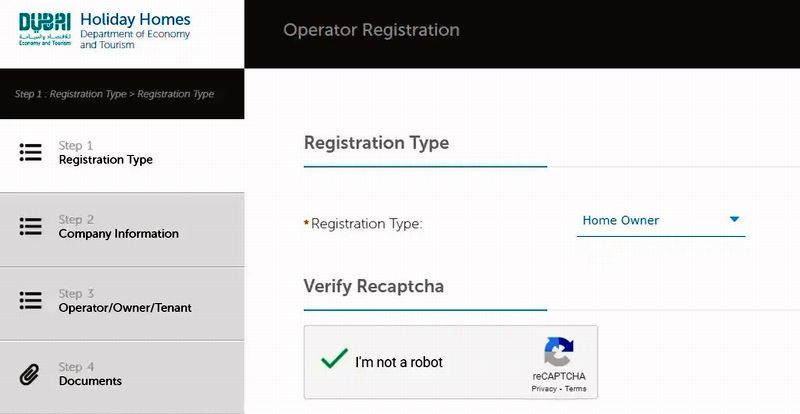Click the Operator Registration page header

point(371,30)
